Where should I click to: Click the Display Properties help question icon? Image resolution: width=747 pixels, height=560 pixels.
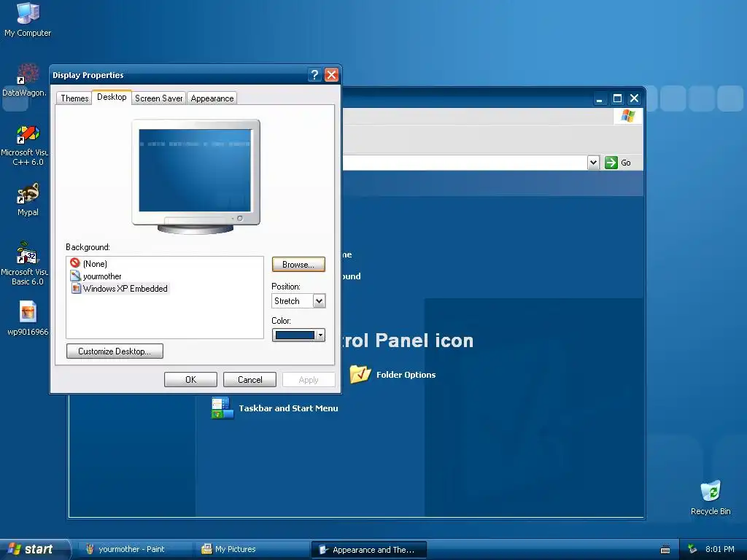tap(314, 75)
